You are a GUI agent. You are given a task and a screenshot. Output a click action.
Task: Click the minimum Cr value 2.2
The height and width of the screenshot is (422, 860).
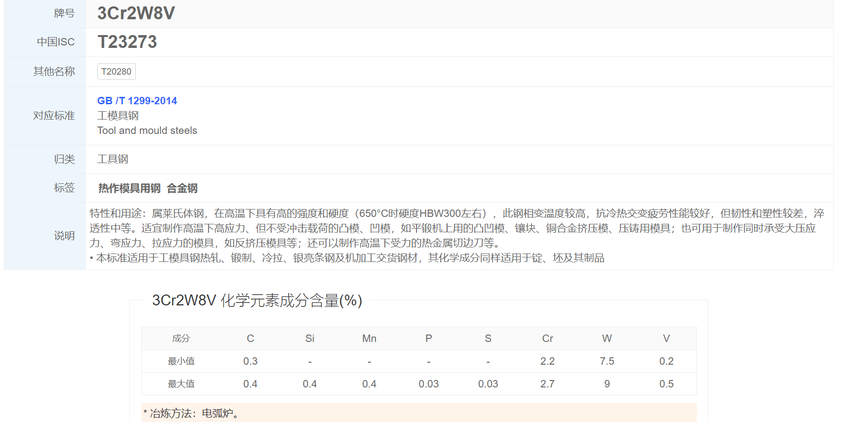[547, 361]
